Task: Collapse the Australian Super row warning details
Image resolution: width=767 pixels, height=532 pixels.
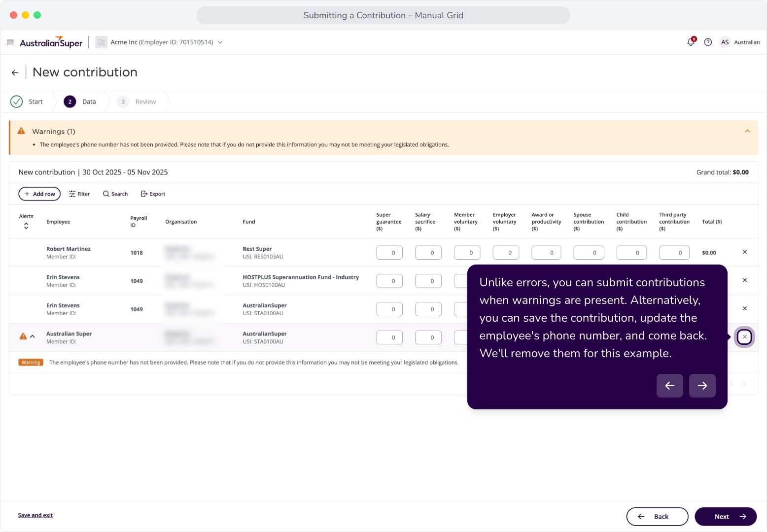Action: [33, 336]
